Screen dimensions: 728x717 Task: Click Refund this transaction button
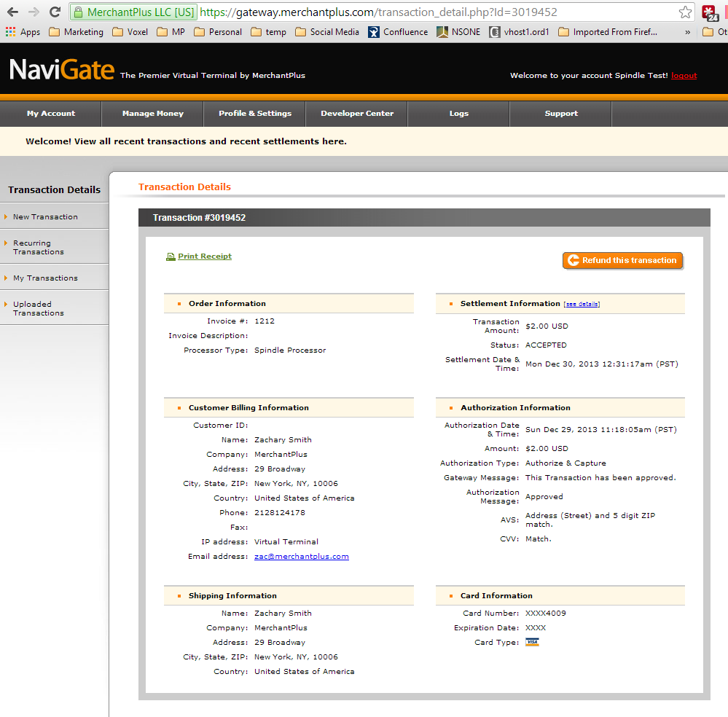point(622,260)
